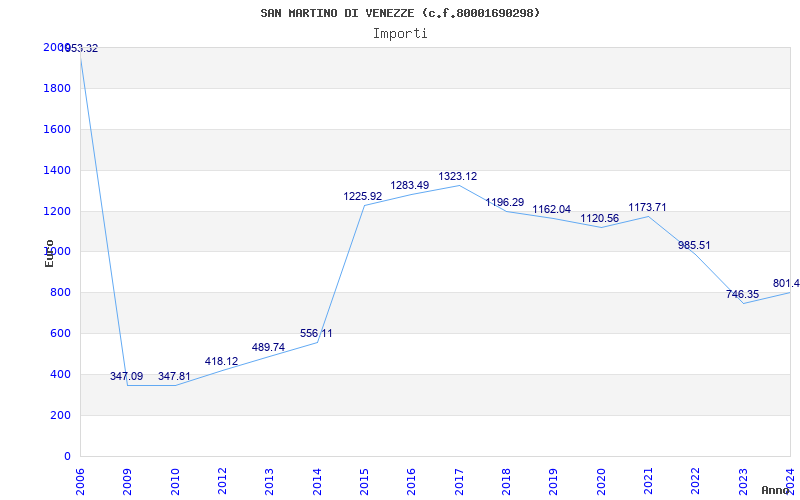Click y-axis value 1600
Viewport: 800px width, 500px height.
click(x=57, y=129)
